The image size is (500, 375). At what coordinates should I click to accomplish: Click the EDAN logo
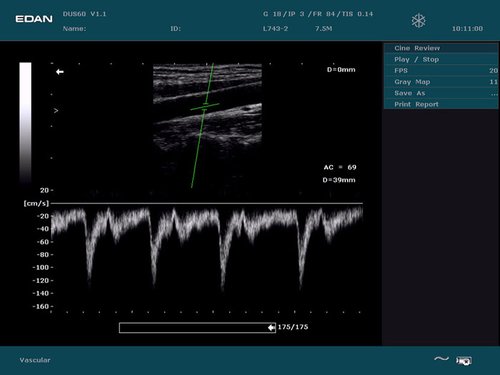click(x=34, y=19)
